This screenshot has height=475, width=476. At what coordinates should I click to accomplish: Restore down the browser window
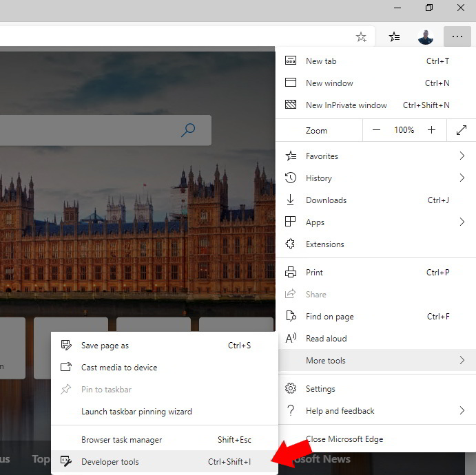click(x=429, y=8)
